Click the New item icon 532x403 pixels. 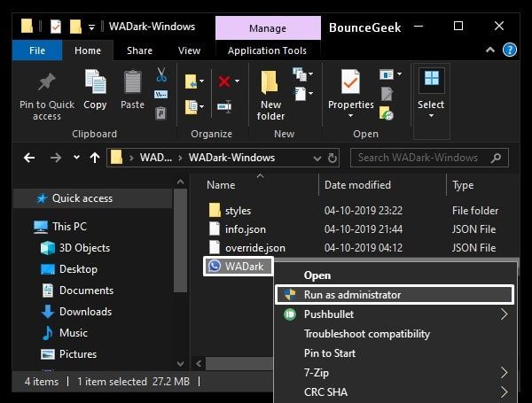pos(300,74)
